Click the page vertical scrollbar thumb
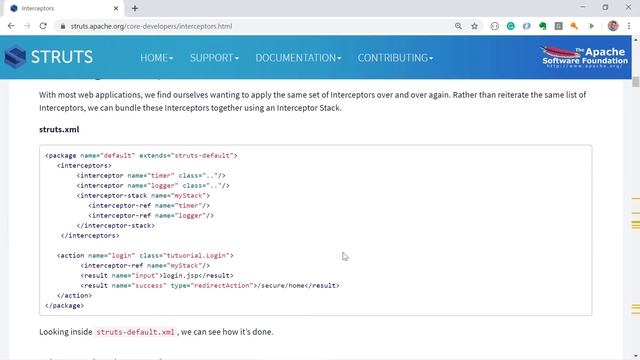Viewport: 640px width, 360px height. point(636,82)
